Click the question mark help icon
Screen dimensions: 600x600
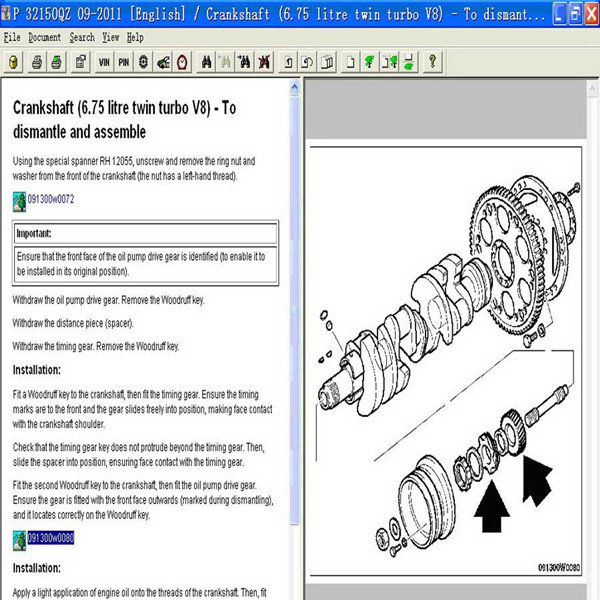pyautogui.click(x=432, y=62)
